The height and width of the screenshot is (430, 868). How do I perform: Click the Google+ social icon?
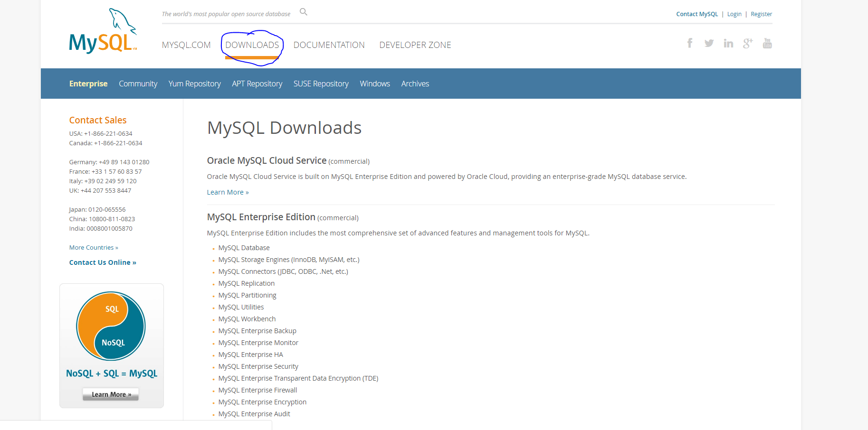[747, 43]
